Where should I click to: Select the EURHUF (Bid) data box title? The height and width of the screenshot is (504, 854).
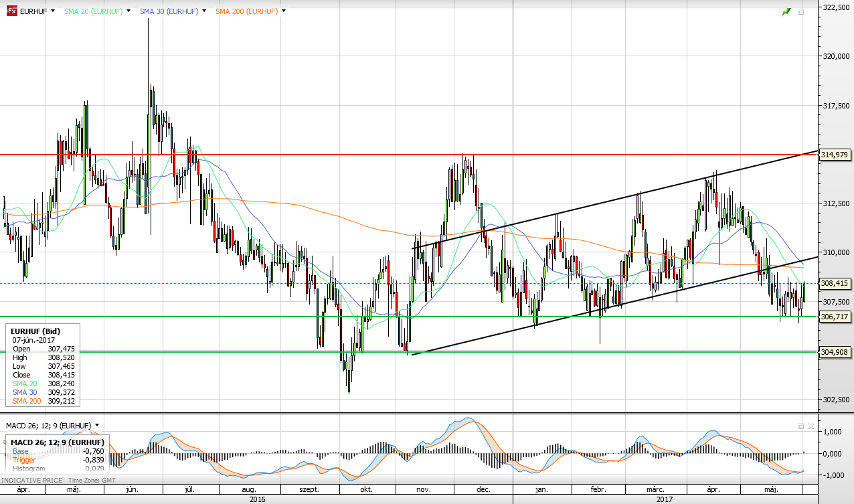tap(36, 331)
